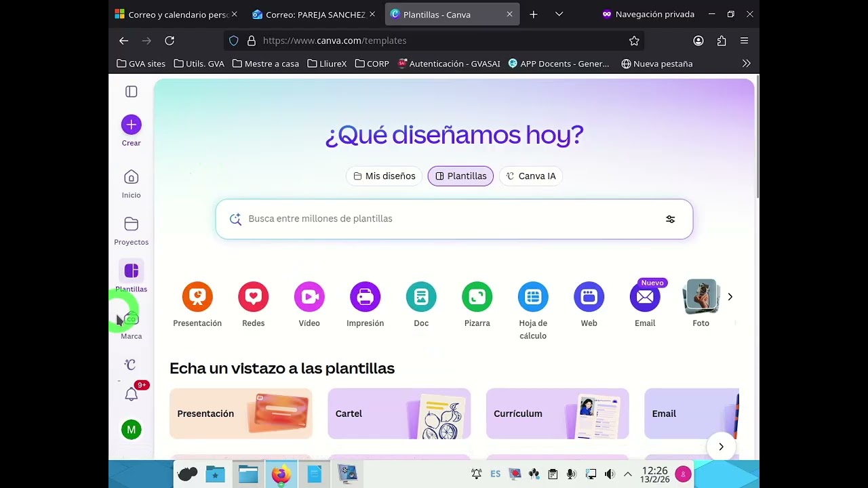Click Shield tracking protection icon in URL bar
Image resolution: width=868 pixels, height=488 pixels.
coord(234,41)
